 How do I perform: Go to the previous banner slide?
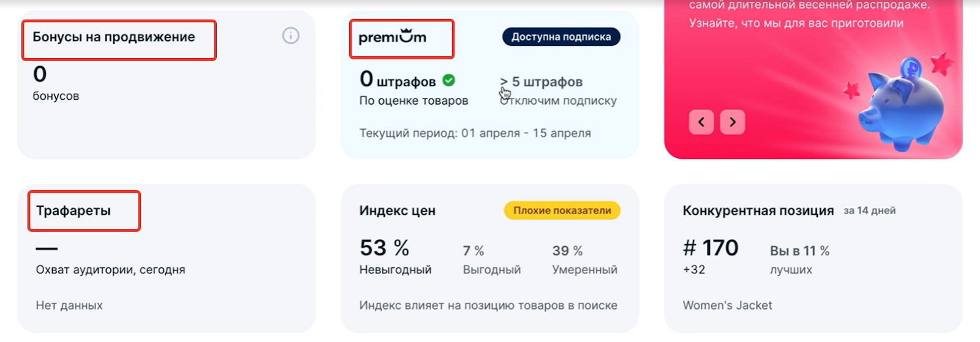[x=701, y=122]
